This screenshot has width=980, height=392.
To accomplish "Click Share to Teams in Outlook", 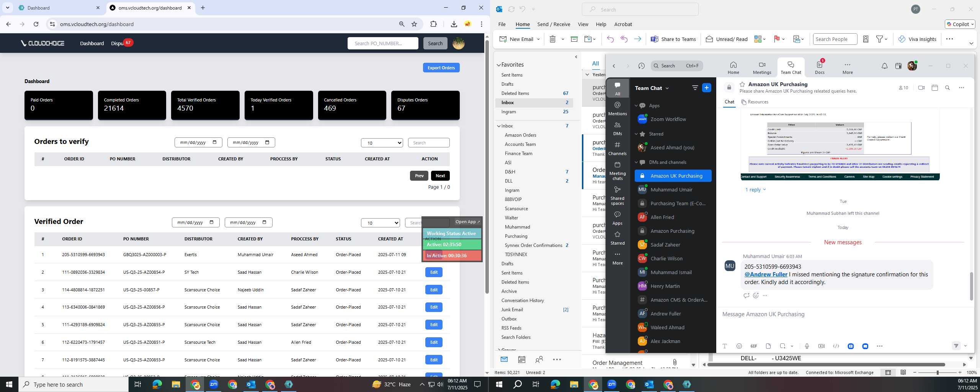I will 673,39.
